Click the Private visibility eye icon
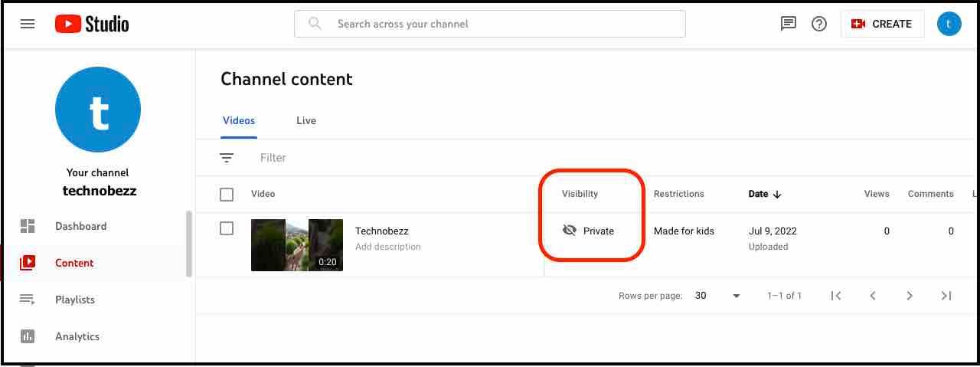 click(x=569, y=231)
